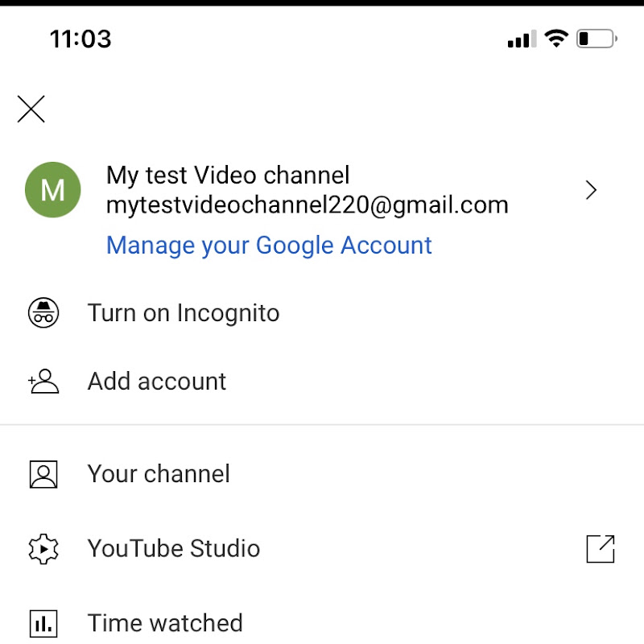
Task: Click the Your channel portrait icon
Action: coord(43,474)
